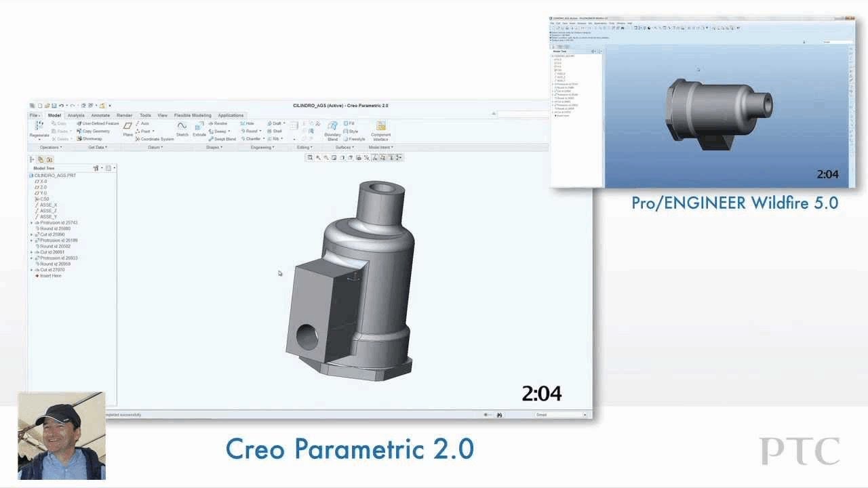This screenshot has height=488, width=868.
Task: Click the Boundary Blend tool
Action: [x=332, y=130]
